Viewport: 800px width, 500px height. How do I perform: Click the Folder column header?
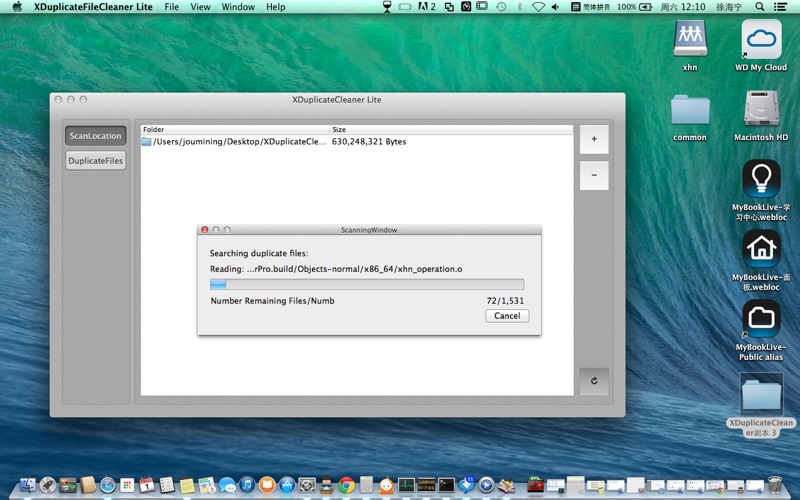[235, 130]
